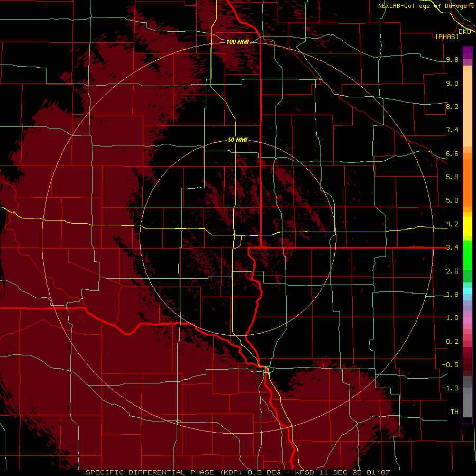The image size is (476, 476).
Task: Click the 50 NMI range ring label
Action: 237,140
